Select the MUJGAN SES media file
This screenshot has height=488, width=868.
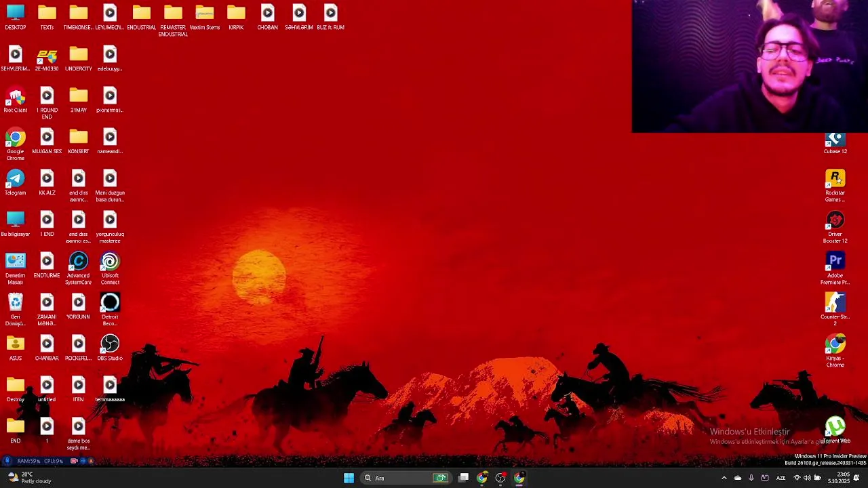click(x=47, y=142)
